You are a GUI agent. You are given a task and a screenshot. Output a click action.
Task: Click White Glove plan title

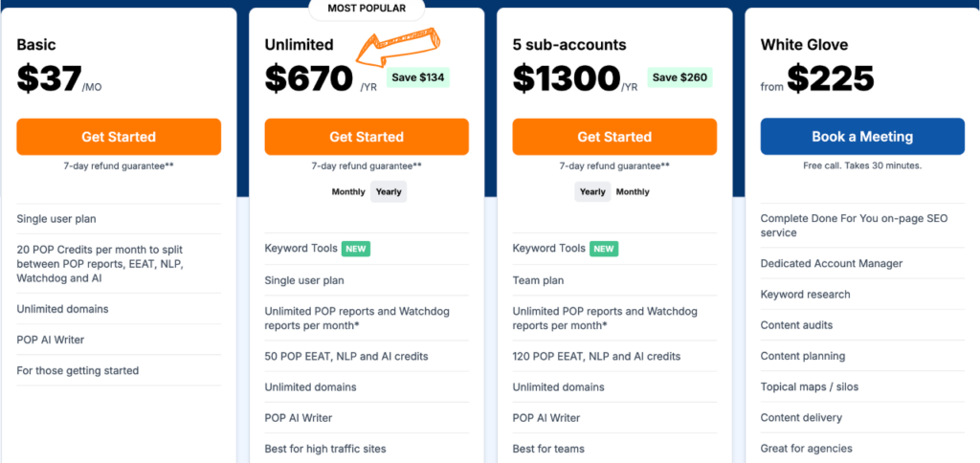pyautogui.click(x=804, y=45)
